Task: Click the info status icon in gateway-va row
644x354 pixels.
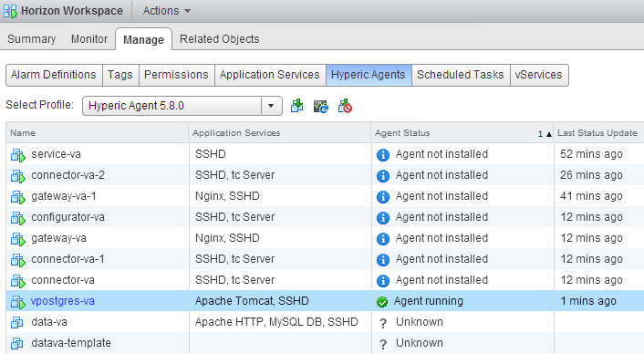Action: tap(383, 239)
